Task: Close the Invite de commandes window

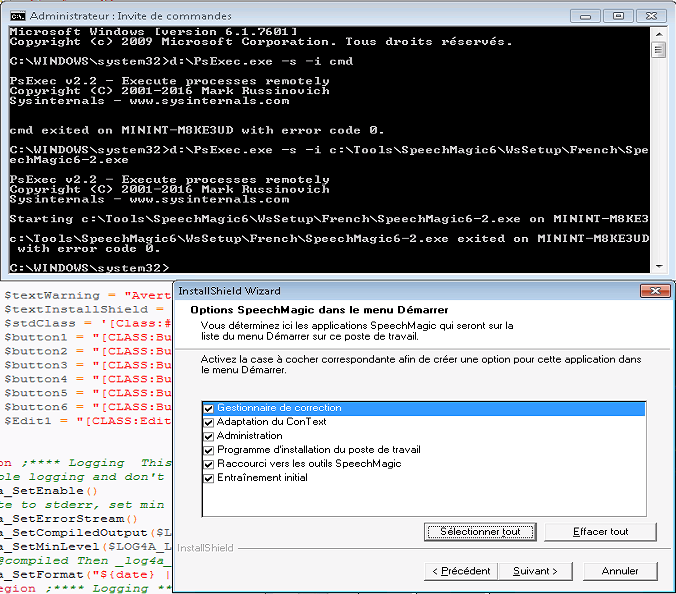Action: [x=651, y=16]
